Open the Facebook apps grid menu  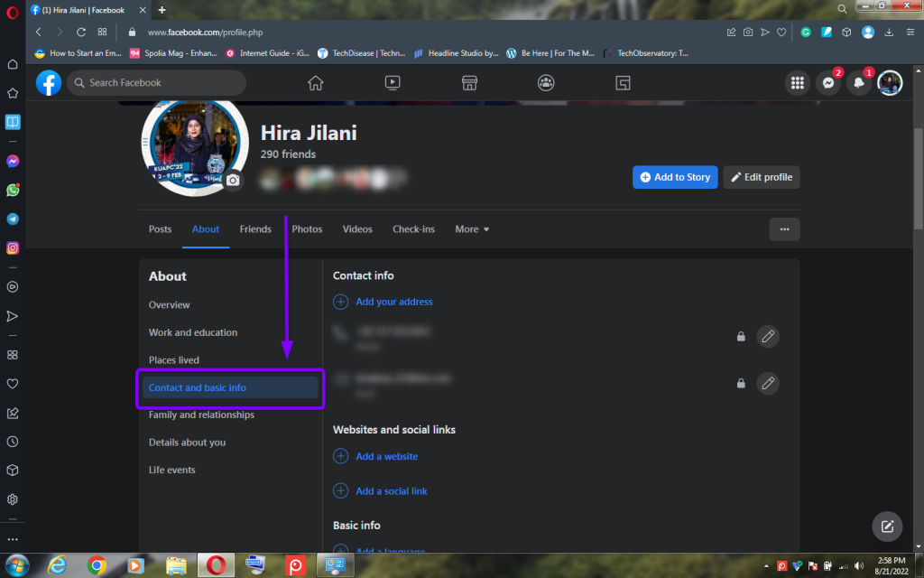pos(797,83)
